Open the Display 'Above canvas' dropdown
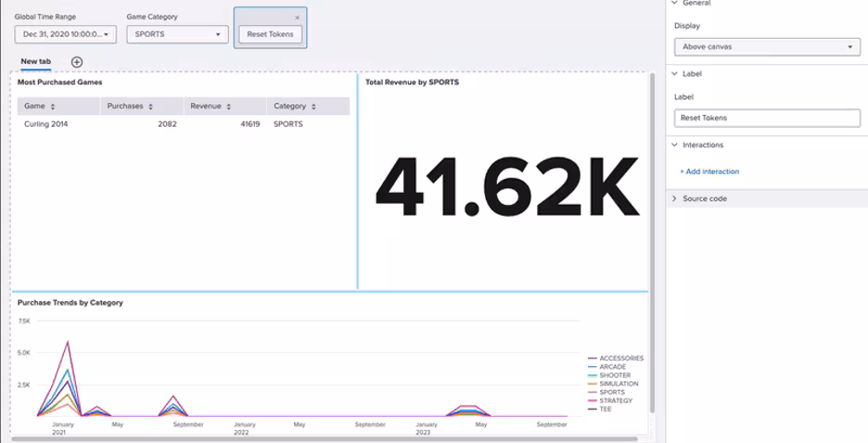This screenshot has width=868, height=443. [767, 47]
